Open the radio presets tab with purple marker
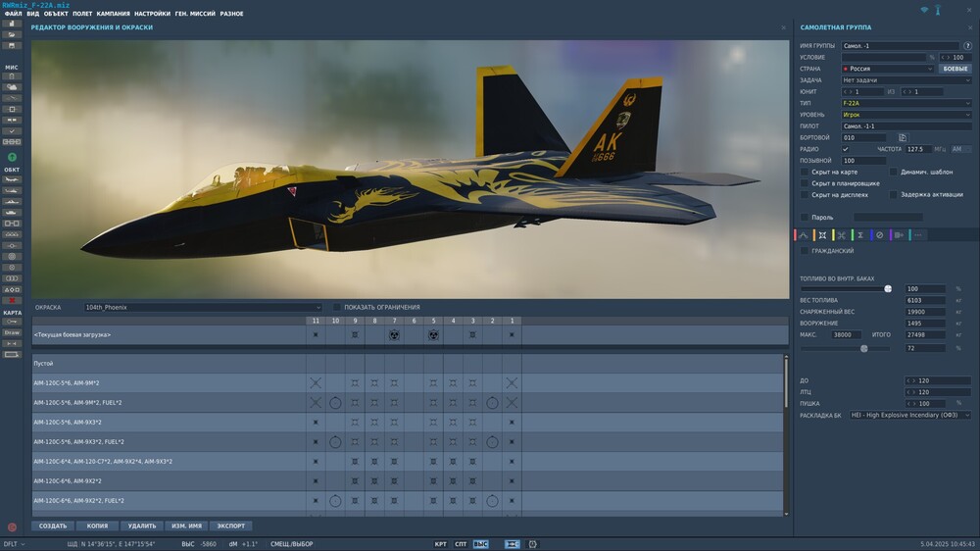The height and width of the screenshot is (551, 980). click(x=899, y=235)
